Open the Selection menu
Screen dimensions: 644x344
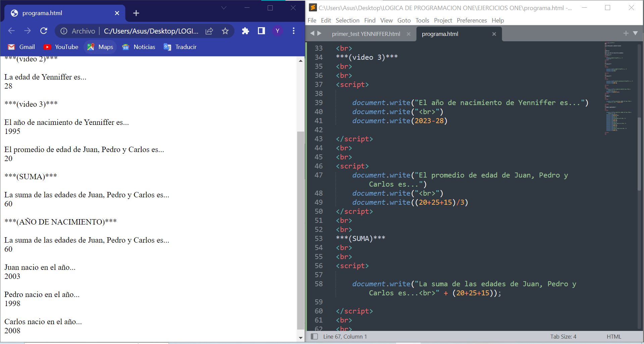tap(347, 20)
